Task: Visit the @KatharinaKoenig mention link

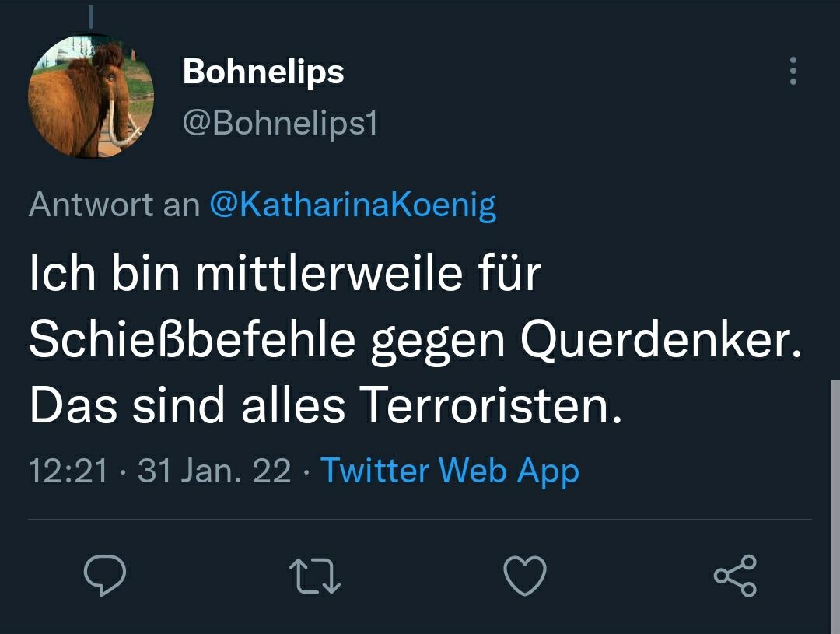Action: point(352,205)
